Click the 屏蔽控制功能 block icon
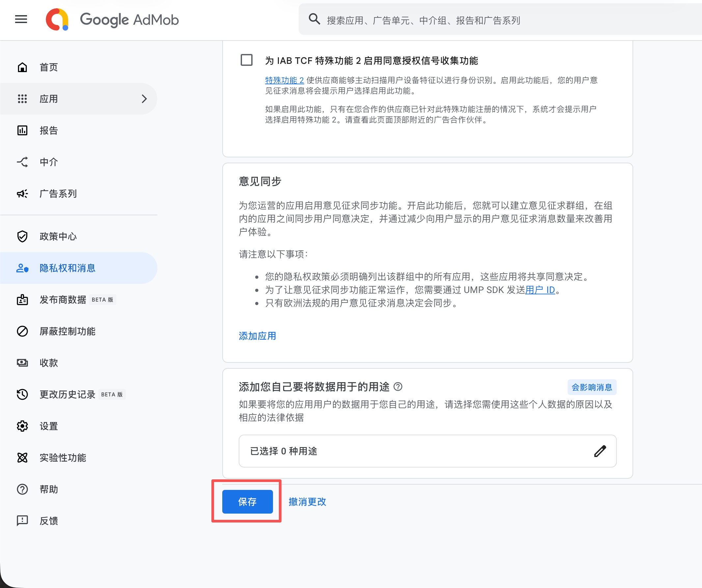702x588 pixels. pyautogui.click(x=22, y=331)
